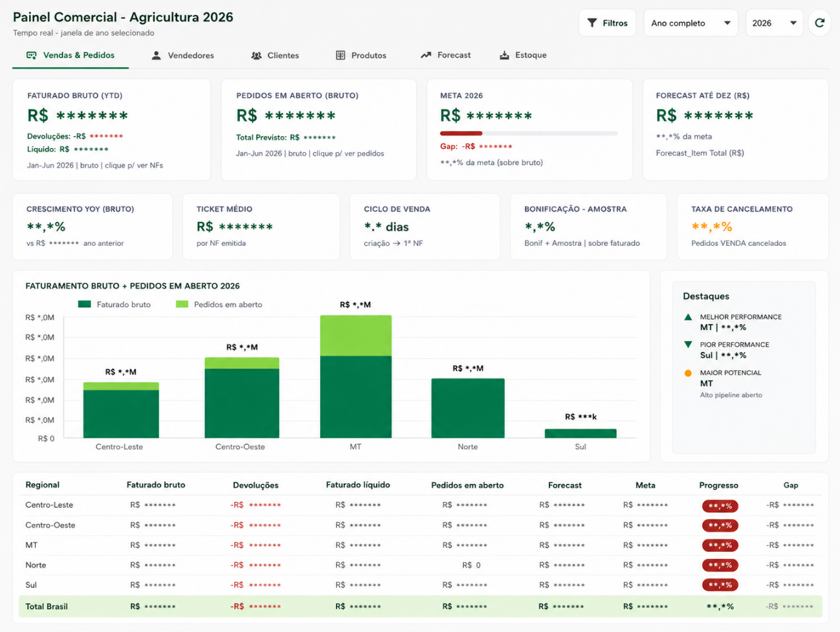Viewport: 840px width, 632px height.
Task: Click the Faturado líquido column header
Action: tap(358, 485)
